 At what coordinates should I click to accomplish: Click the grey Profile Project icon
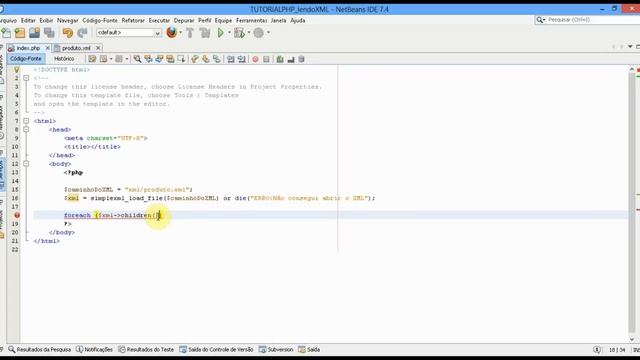pyautogui.click(x=258, y=33)
